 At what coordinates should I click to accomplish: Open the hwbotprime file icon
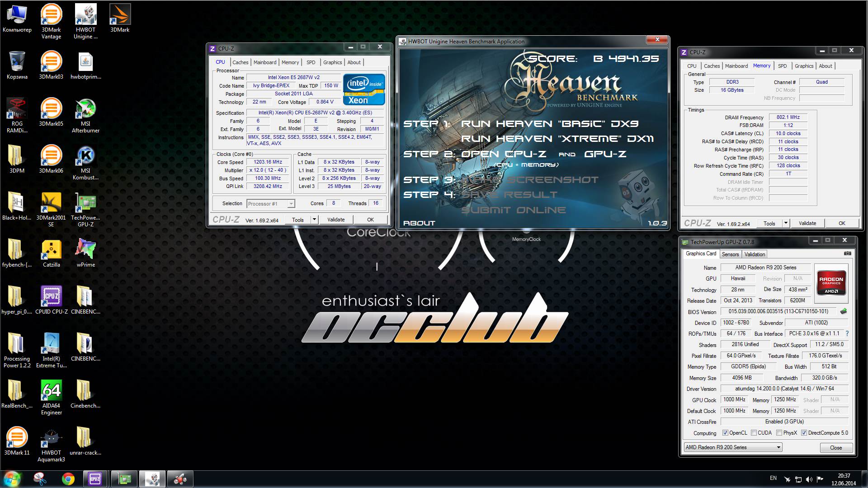click(x=85, y=65)
